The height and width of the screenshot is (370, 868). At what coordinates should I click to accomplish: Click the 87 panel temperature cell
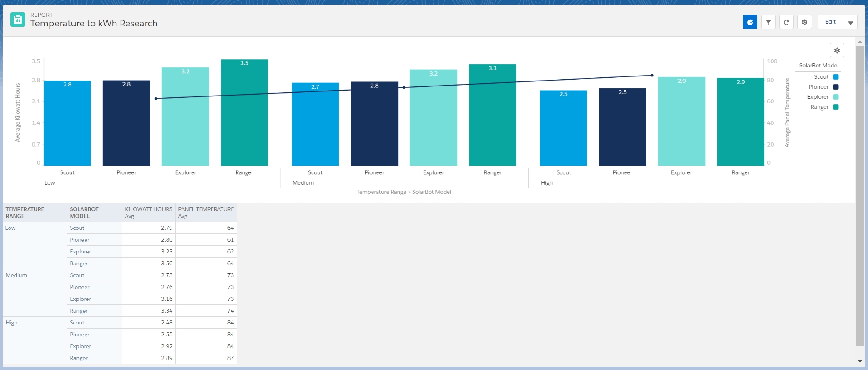(x=206, y=358)
